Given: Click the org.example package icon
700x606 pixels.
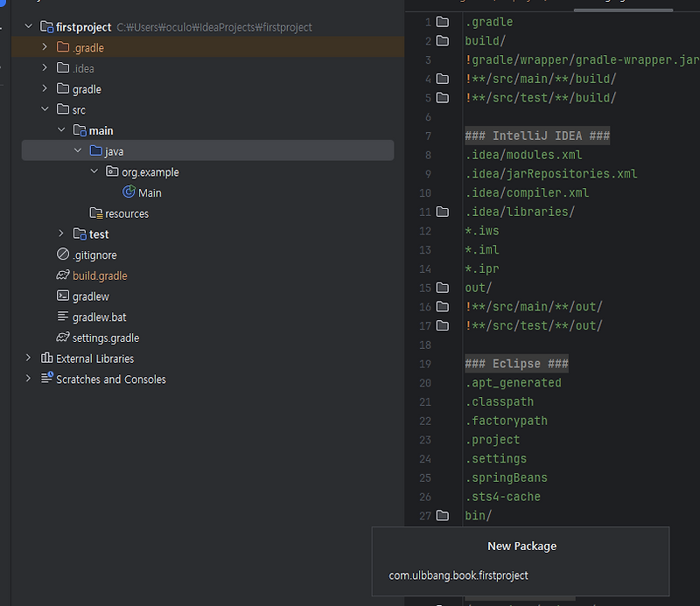Looking at the screenshot, I should (112, 172).
